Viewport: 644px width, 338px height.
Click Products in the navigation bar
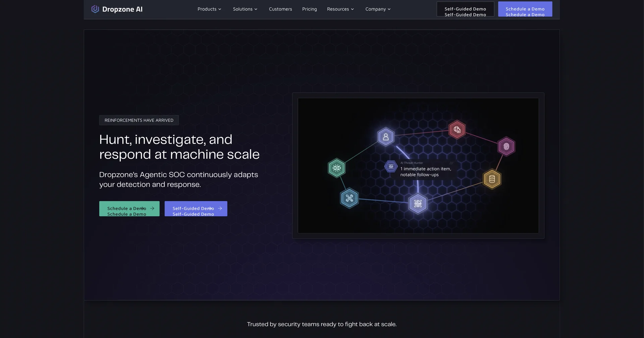207,9
